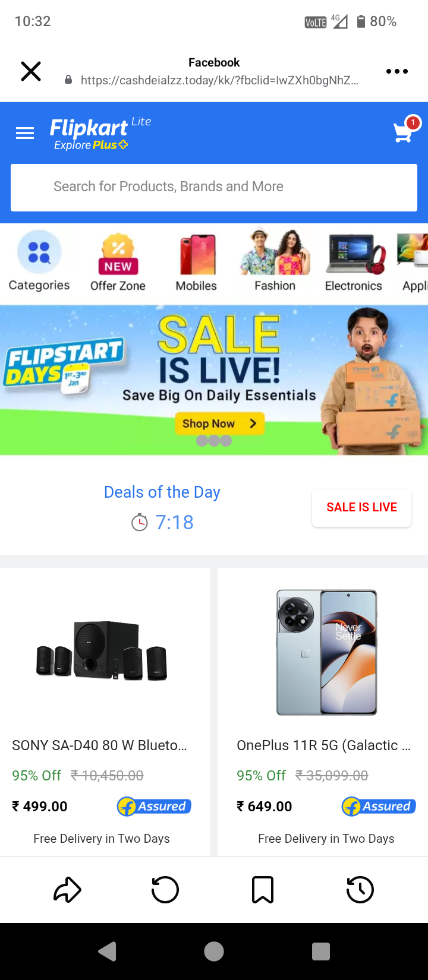Select the carousel pagination dots
This screenshot has height=980, width=428.
coord(214,441)
